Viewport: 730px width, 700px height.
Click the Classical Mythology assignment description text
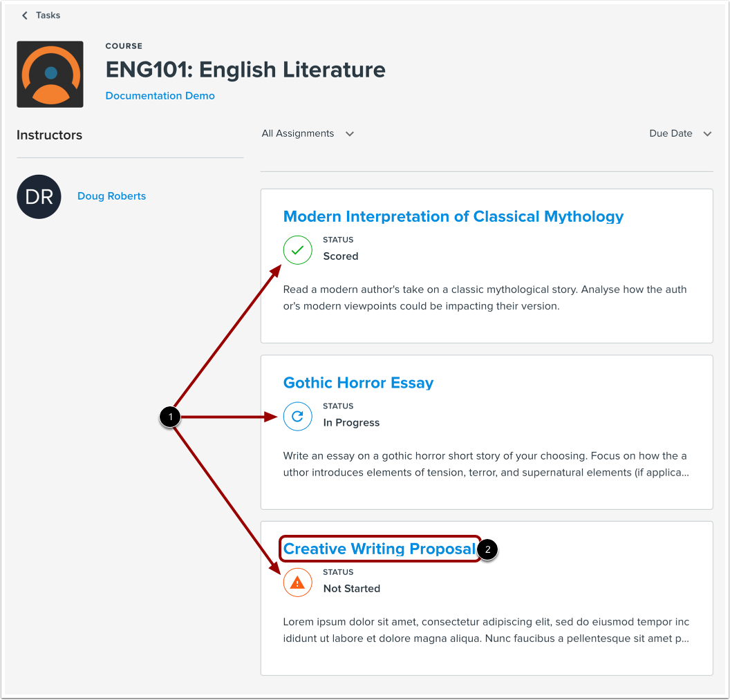point(485,298)
